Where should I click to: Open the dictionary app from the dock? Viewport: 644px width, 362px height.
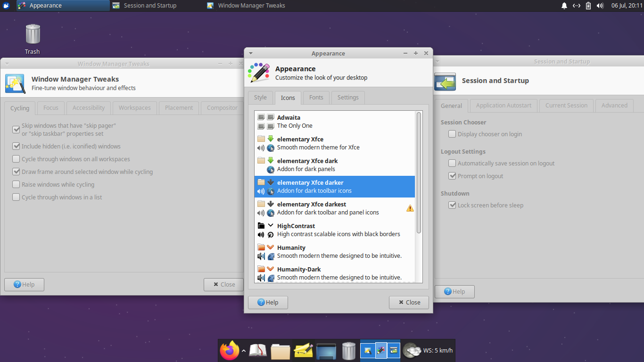coord(257,350)
